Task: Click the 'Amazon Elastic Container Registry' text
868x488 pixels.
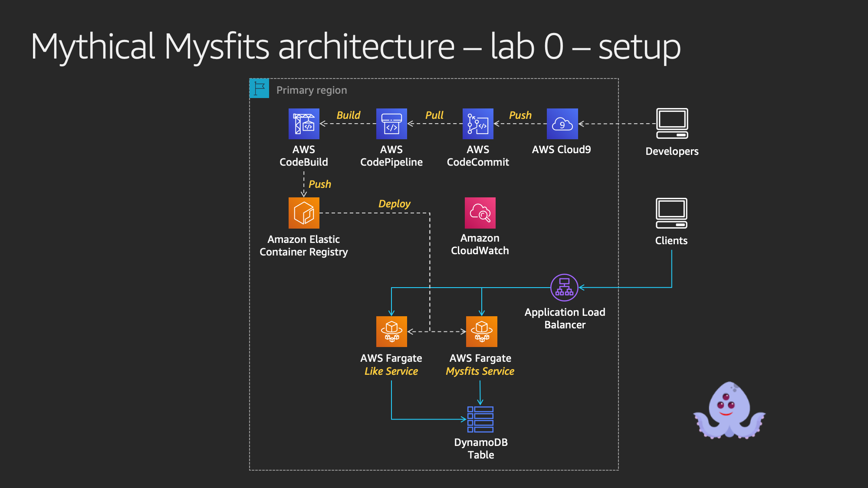Action: point(304,246)
